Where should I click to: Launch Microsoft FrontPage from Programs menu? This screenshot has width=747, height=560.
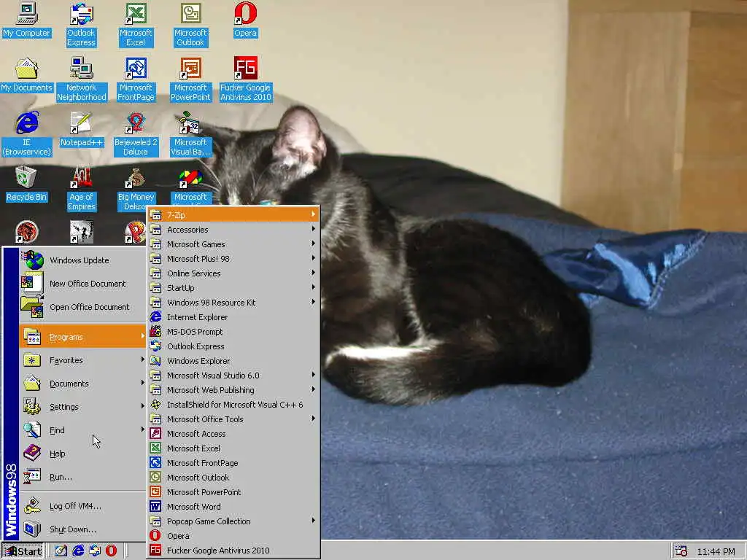pos(233,463)
